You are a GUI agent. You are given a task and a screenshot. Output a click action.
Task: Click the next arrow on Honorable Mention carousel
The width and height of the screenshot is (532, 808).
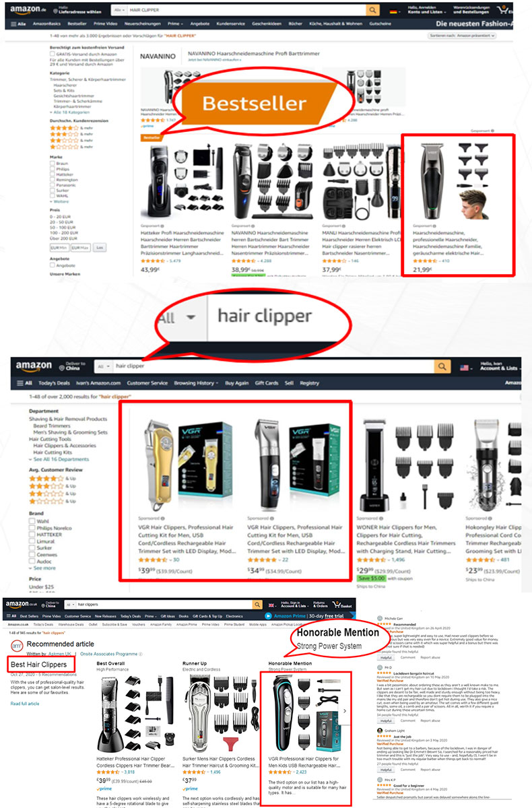[x=345, y=710]
